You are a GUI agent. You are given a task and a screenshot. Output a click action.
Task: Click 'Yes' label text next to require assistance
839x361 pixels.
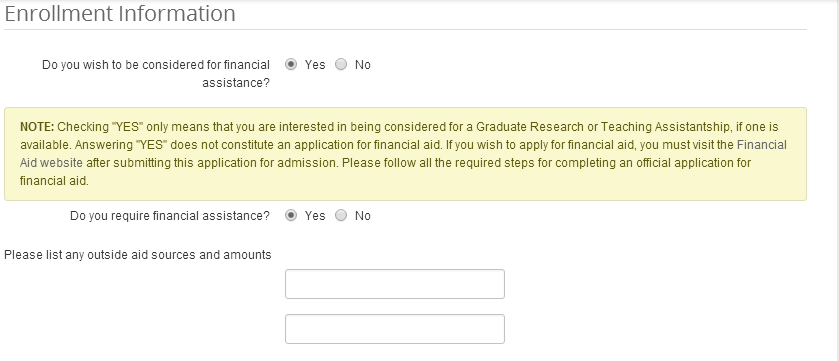point(315,216)
